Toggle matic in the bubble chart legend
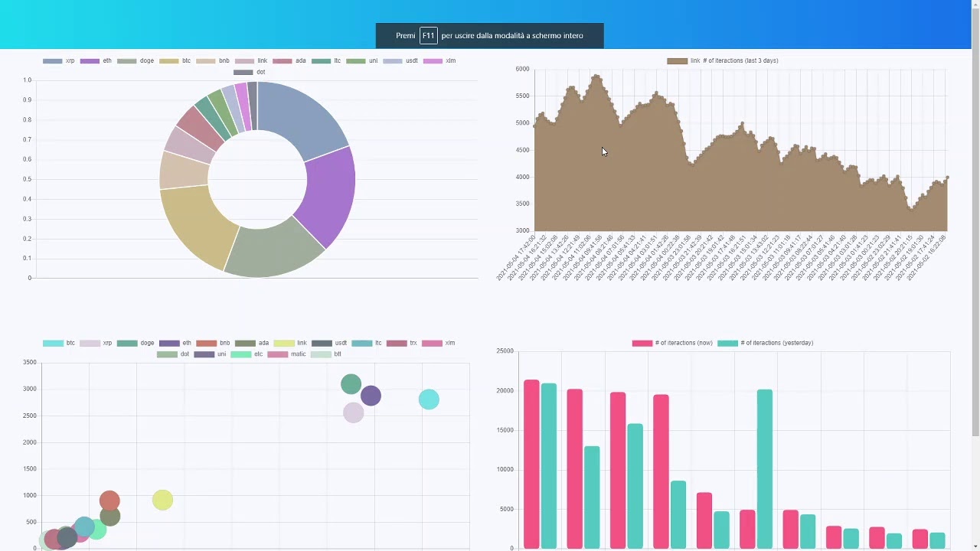 286,354
